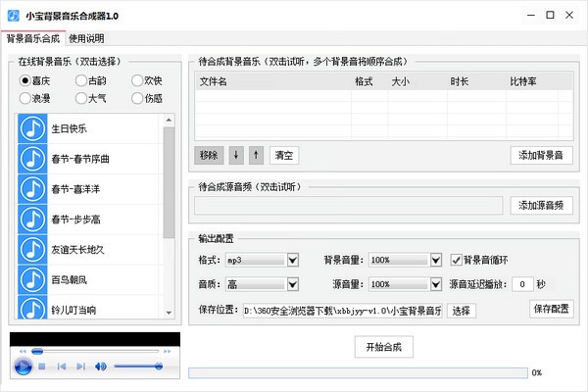The image size is (588, 392).
Task: Expand the 背景音量 dropdown
Action: 432,260
